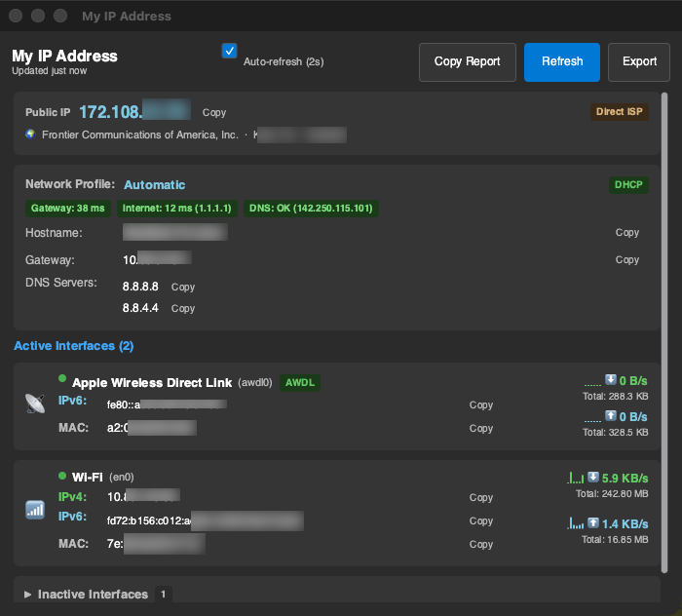
Task: Copy the Wi-Fi IPv4 address
Action: point(481,498)
